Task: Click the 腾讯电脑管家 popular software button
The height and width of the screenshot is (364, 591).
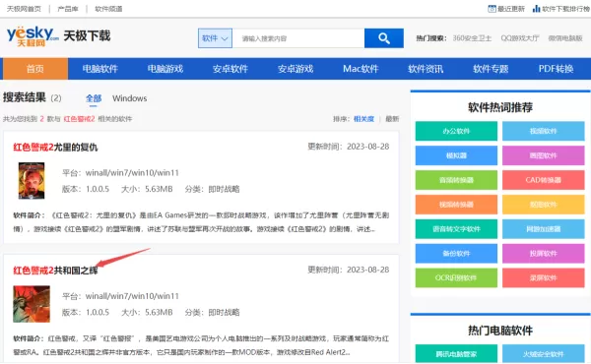Action: pos(456,354)
